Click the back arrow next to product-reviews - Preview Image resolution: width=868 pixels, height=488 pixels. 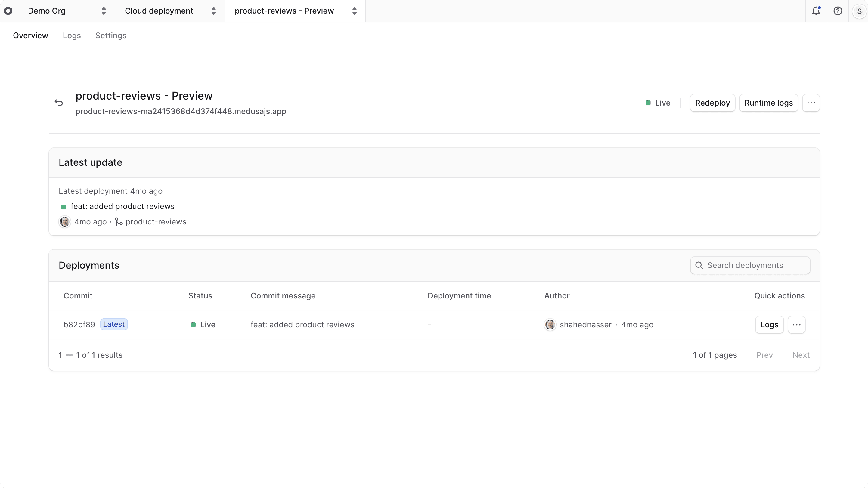[59, 103]
